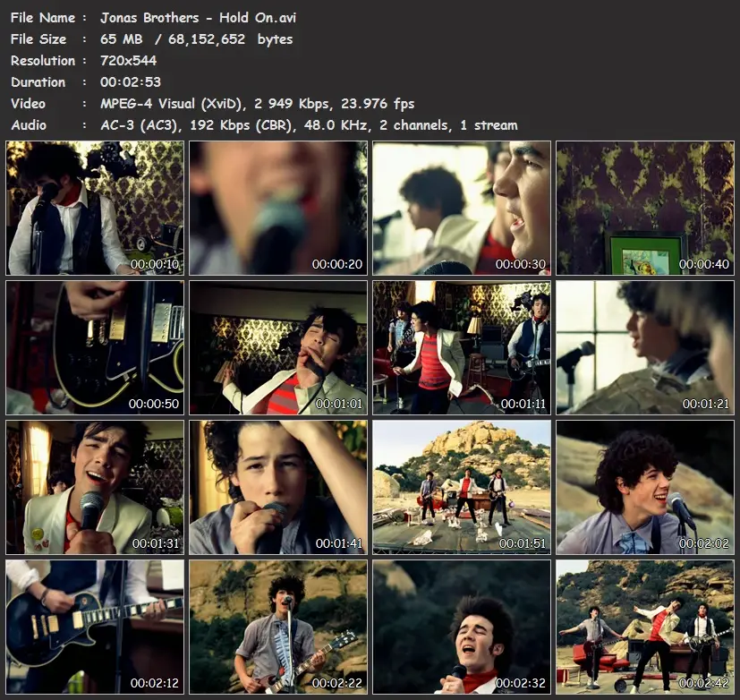Select the thumbnail stamped 00:00:30
The width and height of the screenshot is (740, 700).
[462, 209]
